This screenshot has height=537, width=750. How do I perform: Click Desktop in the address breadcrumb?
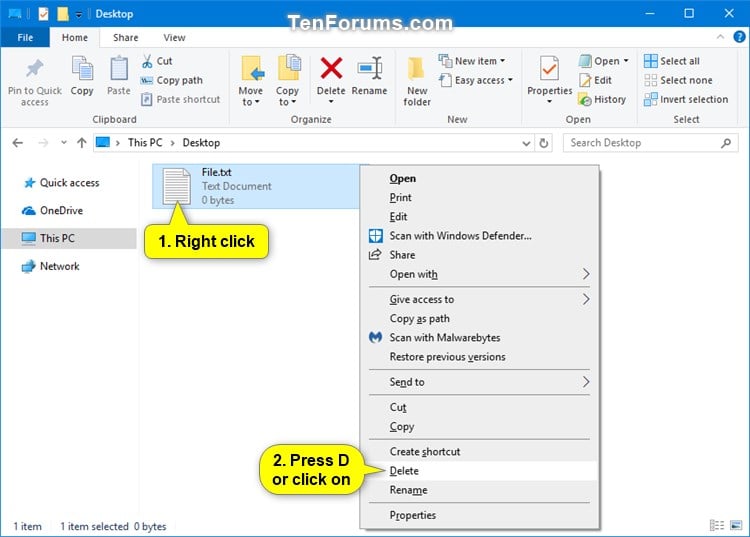201,142
